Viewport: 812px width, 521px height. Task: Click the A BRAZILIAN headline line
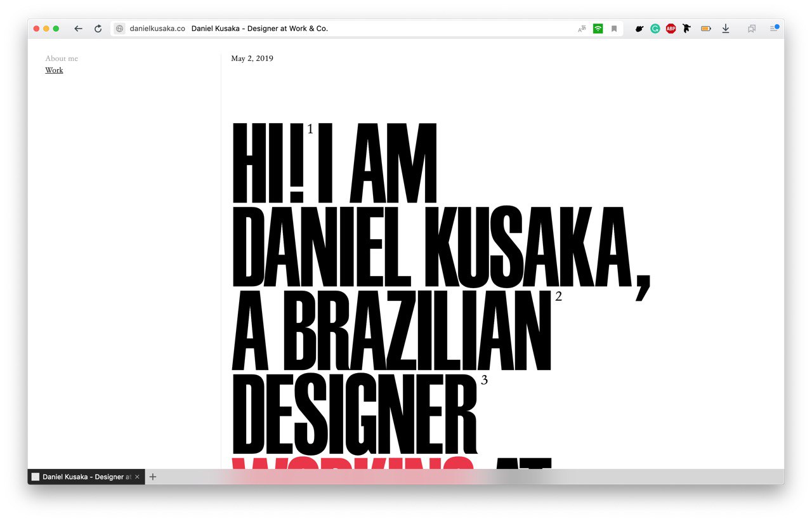(391, 331)
